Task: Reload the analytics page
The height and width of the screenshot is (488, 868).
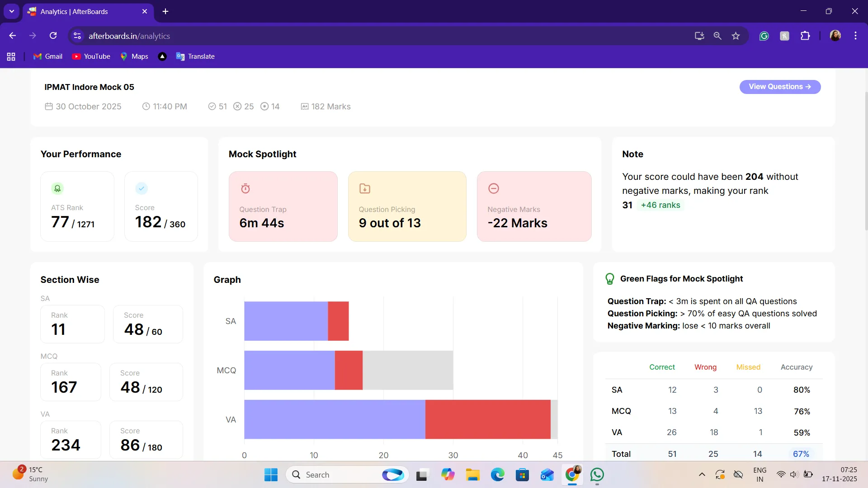Action: pos(53,36)
